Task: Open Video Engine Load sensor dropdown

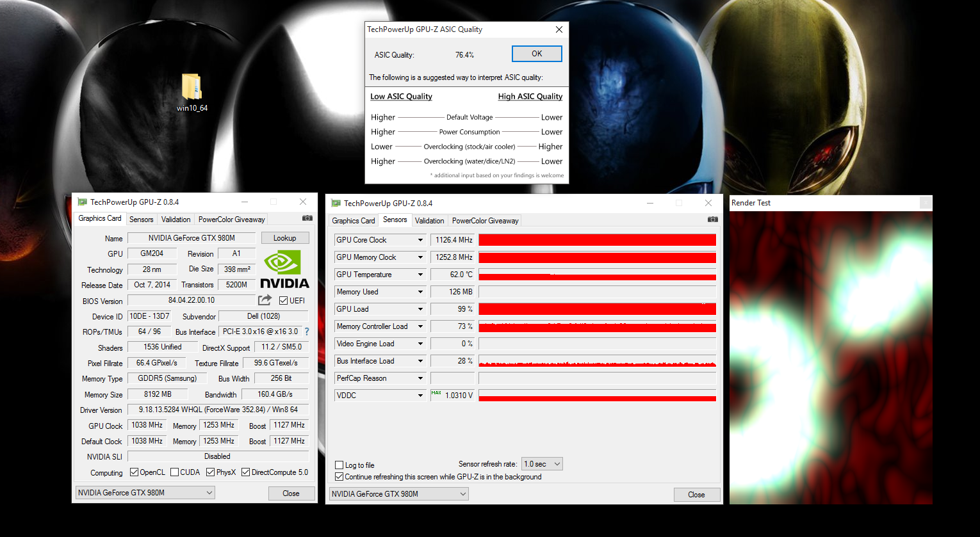Action: pyautogui.click(x=420, y=344)
